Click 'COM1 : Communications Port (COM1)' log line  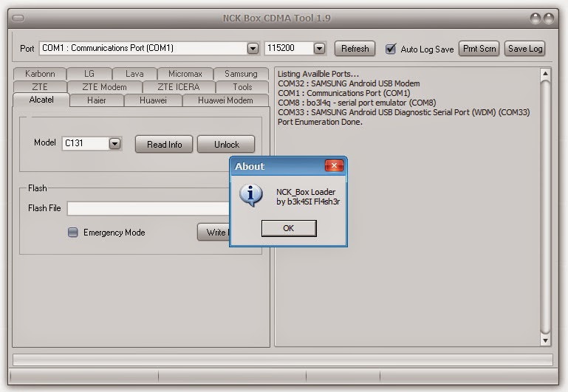[x=343, y=93]
